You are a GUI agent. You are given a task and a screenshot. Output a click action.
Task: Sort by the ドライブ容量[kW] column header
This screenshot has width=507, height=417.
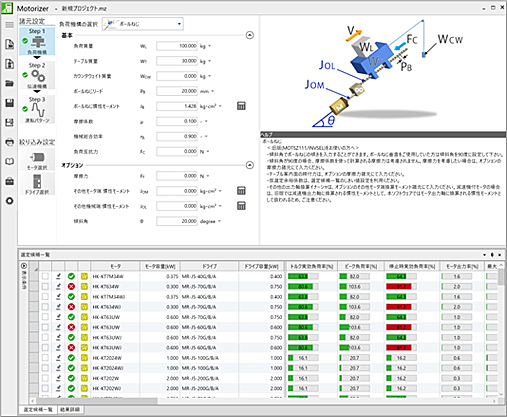[261, 266]
